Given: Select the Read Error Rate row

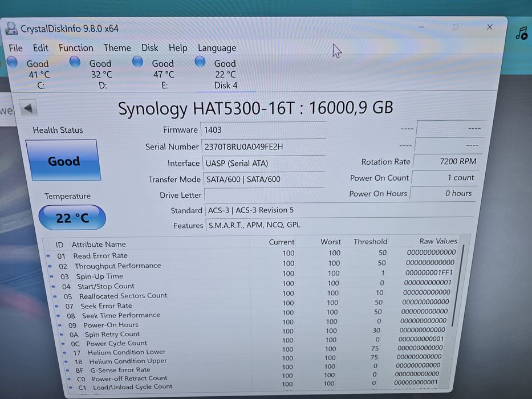Looking at the screenshot, I should [x=252, y=254].
